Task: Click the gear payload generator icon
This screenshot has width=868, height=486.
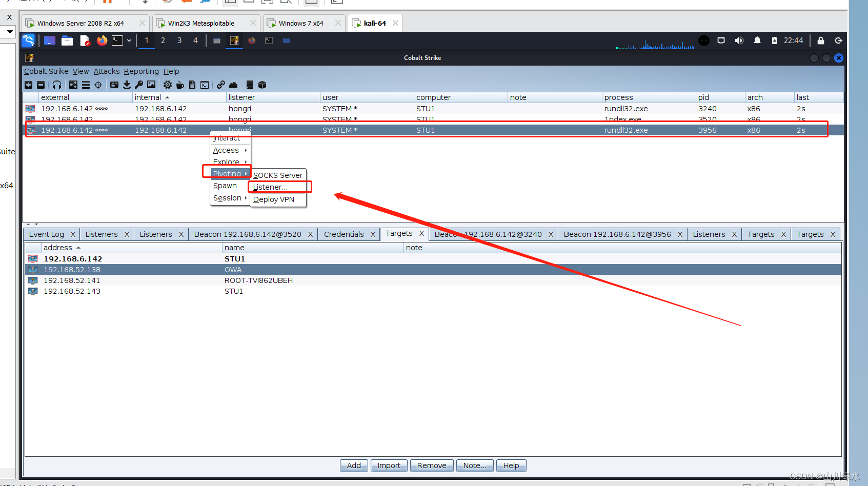Action: click(168, 85)
